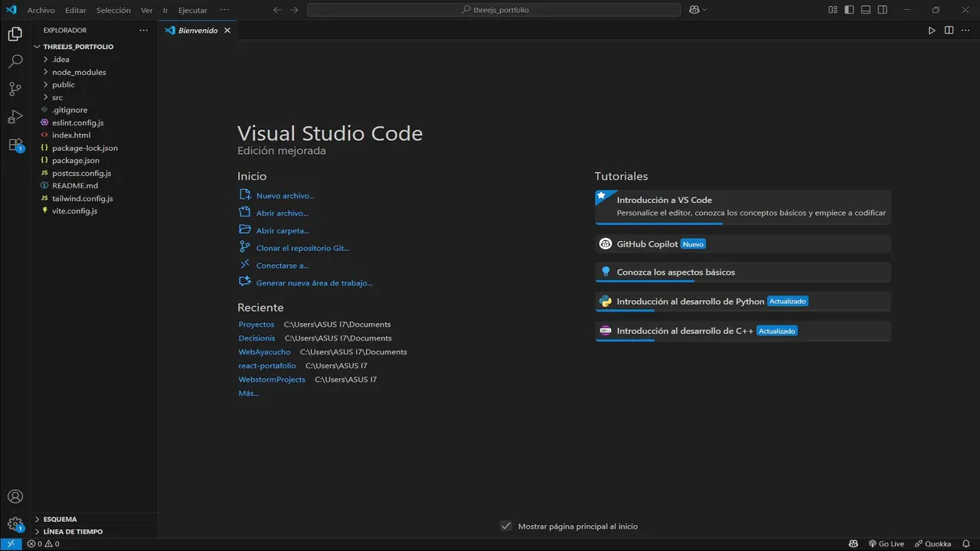Image resolution: width=980 pixels, height=551 pixels.
Task: Open the Accounts menu icon
Action: coord(15,497)
